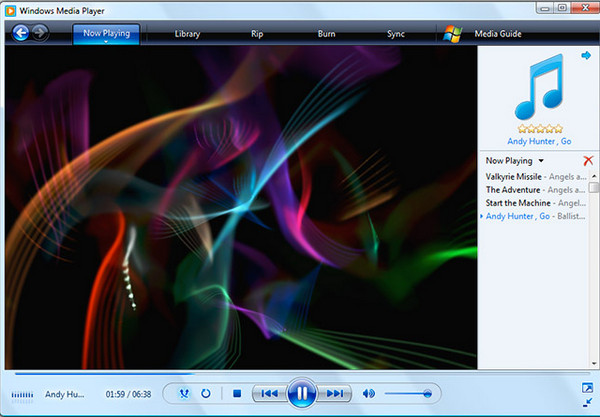Switch to the Rip tab

(x=257, y=34)
